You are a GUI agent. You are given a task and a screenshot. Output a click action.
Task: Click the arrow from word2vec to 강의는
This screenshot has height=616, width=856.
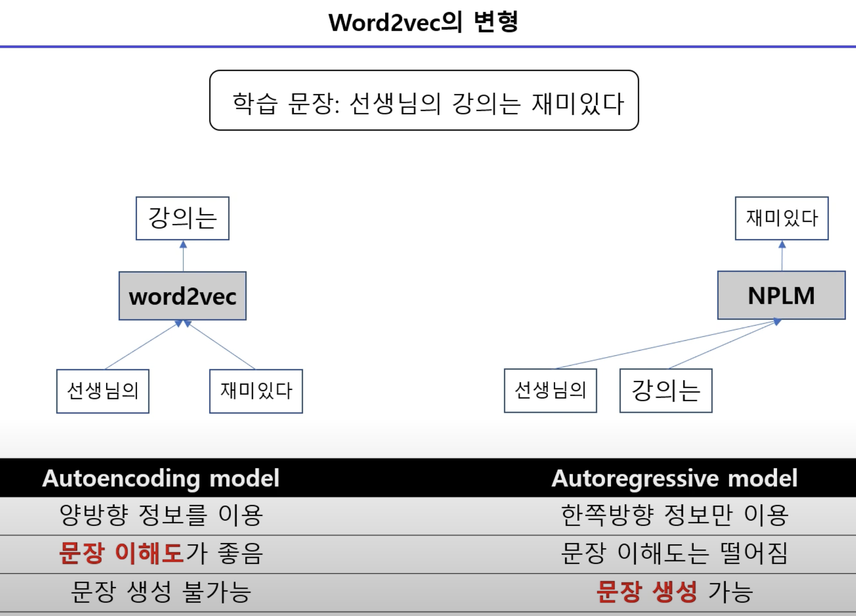[x=183, y=256]
